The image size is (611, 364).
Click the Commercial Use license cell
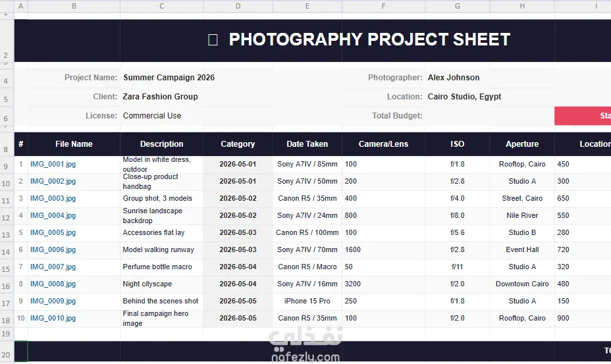[152, 116]
